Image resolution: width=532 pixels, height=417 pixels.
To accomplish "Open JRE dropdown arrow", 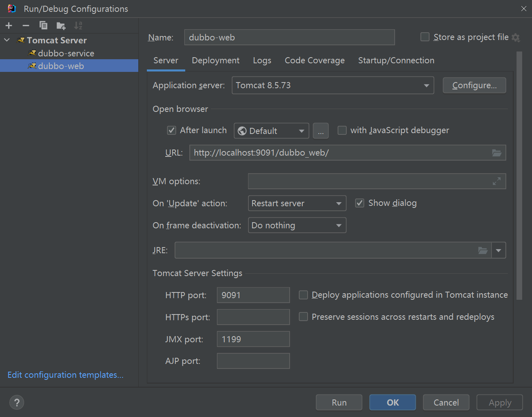I will tap(499, 250).
